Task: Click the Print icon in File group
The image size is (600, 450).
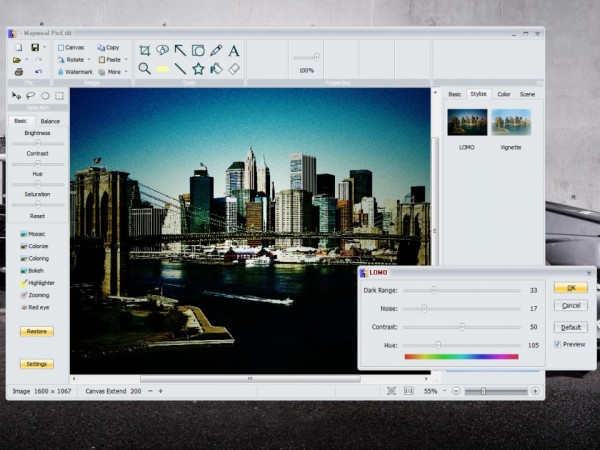Action: (x=18, y=72)
